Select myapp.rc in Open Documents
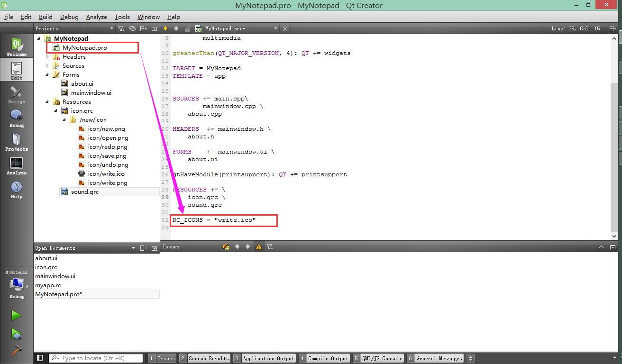622x364 pixels. 48,285
